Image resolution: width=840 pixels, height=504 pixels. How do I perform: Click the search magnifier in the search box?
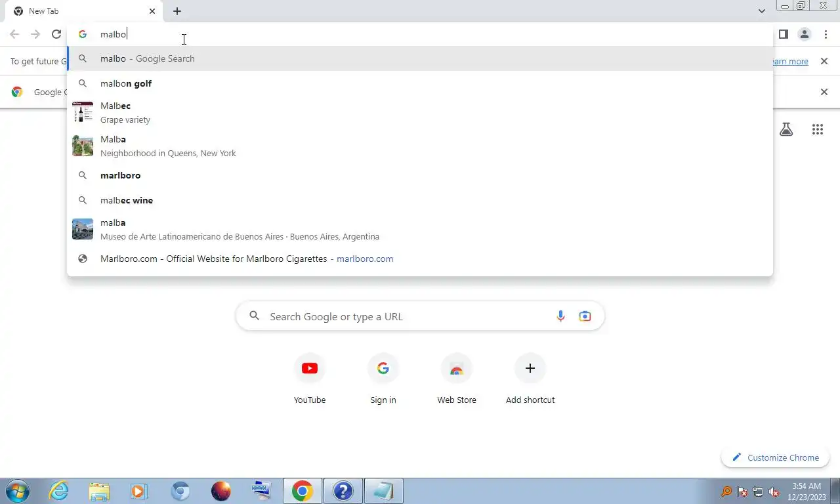[x=255, y=316]
